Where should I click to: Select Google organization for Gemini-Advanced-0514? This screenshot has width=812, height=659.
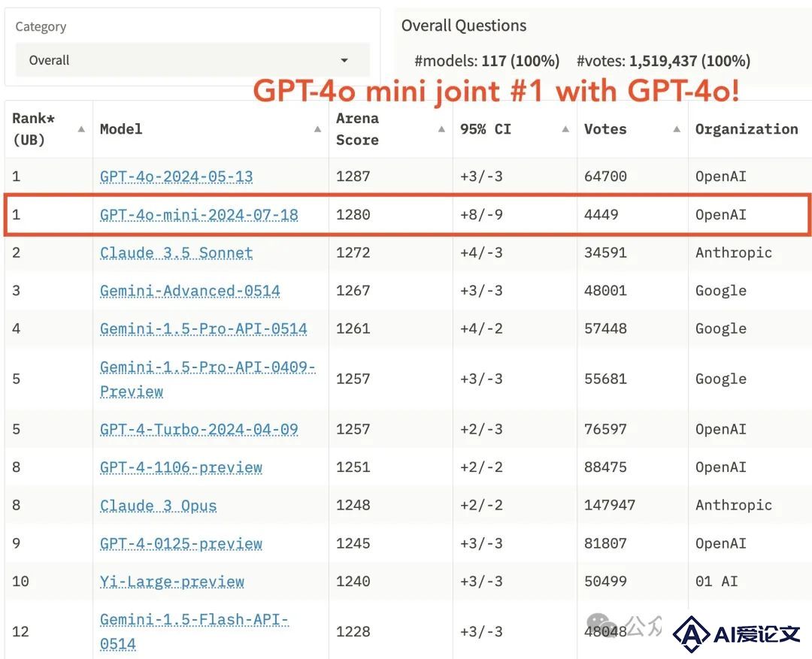pyautogui.click(x=721, y=291)
